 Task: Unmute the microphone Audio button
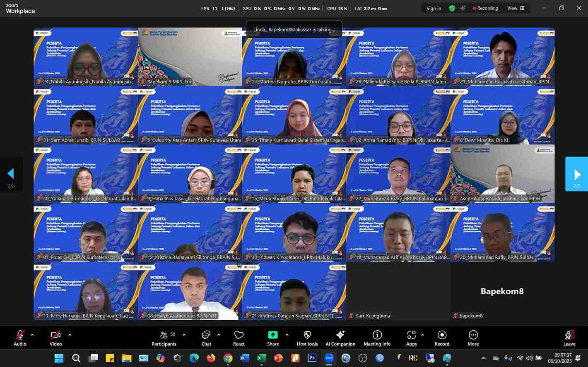coord(20,338)
